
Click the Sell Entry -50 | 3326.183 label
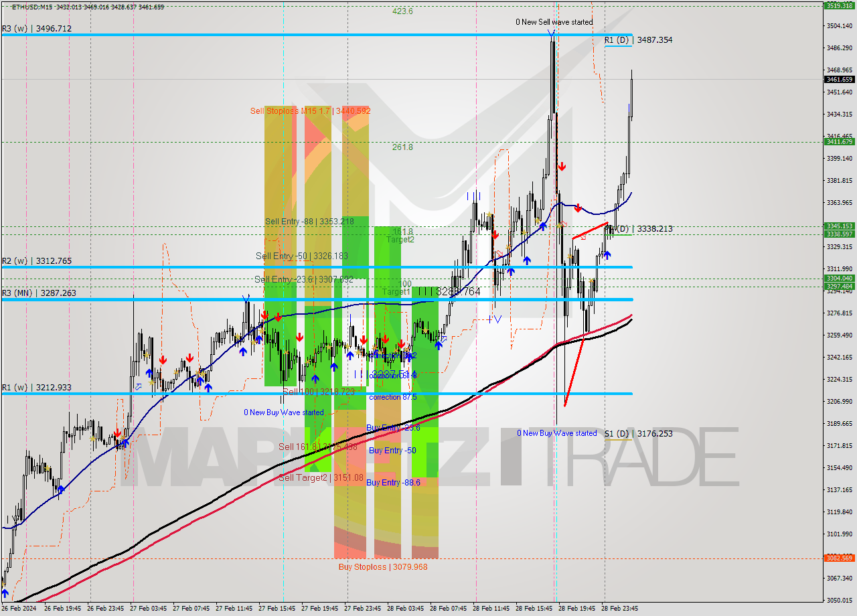(x=302, y=256)
